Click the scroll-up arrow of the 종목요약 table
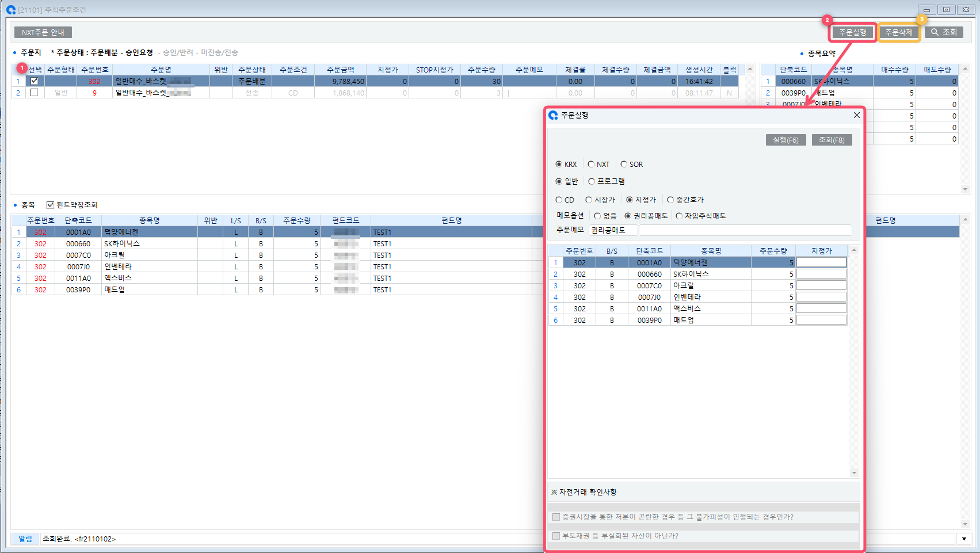 (965, 69)
